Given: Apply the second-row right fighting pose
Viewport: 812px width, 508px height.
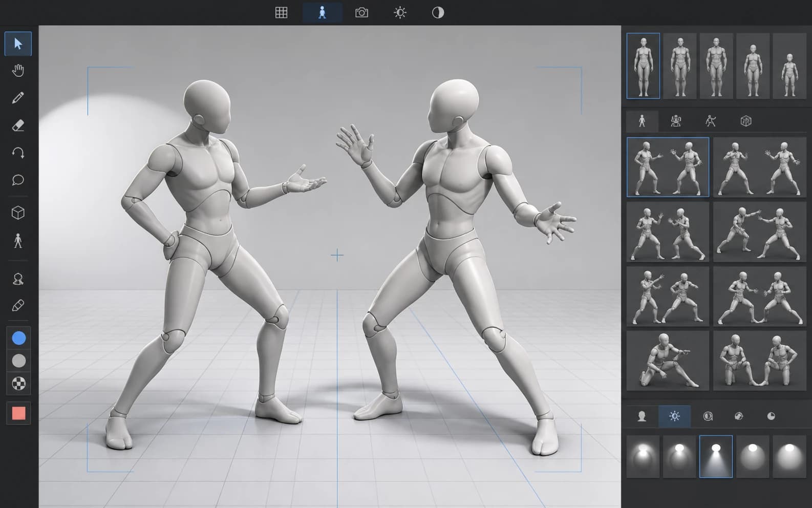Looking at the screenshot, I should [760, 232].
